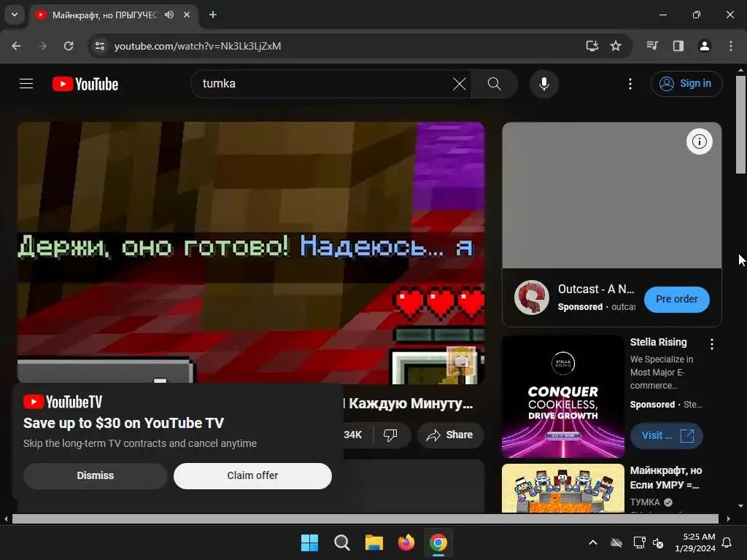Image resolution: width=747 pixels, height=560 pixels.
Task: Click Chrome icon in taskbar
Action: click(438, 542)
